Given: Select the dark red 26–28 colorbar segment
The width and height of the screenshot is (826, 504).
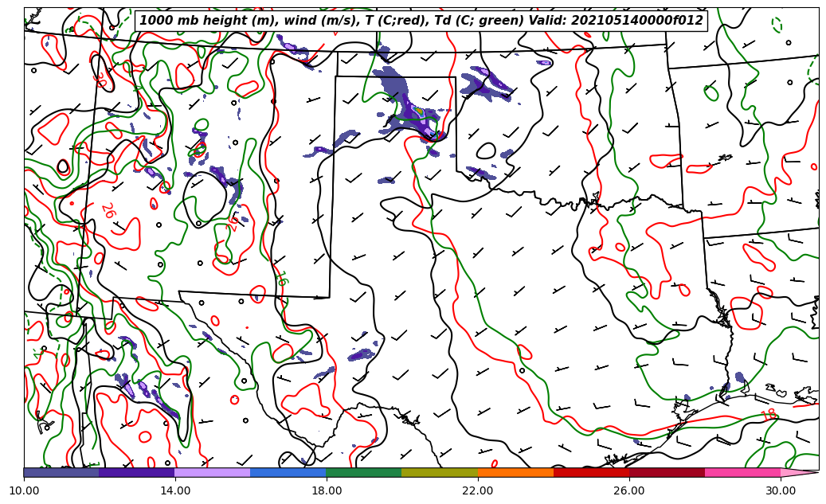Looking at the screenshot, I should pos(667,472).
